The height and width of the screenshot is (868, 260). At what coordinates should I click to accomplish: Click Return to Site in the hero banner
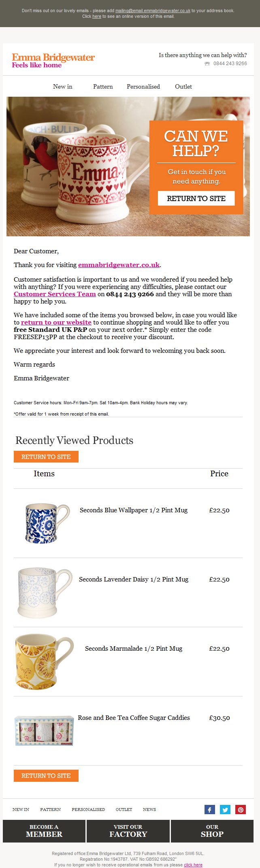click(196, 198)
